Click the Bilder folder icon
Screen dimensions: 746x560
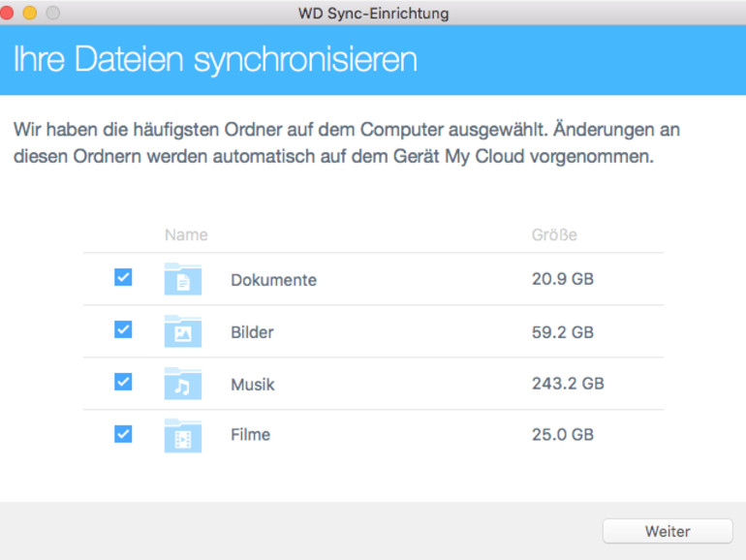pyautogui.click(x=183, y=331)
